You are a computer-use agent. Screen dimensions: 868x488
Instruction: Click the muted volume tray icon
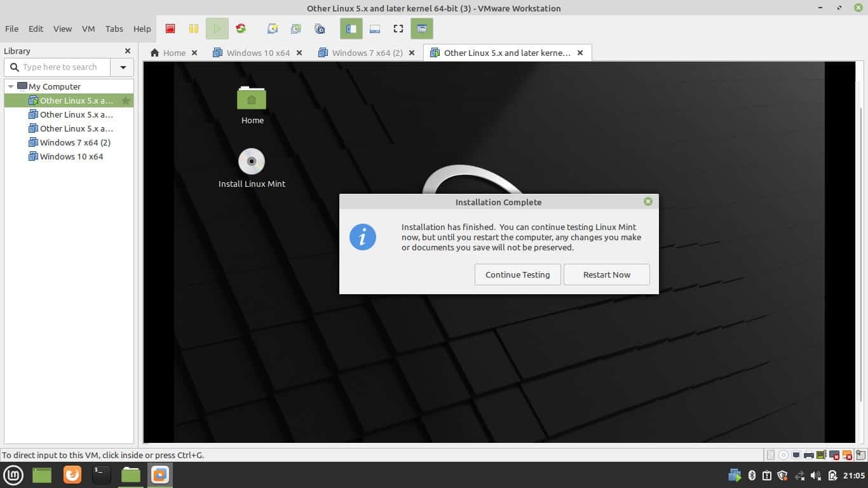coord(816,475)
